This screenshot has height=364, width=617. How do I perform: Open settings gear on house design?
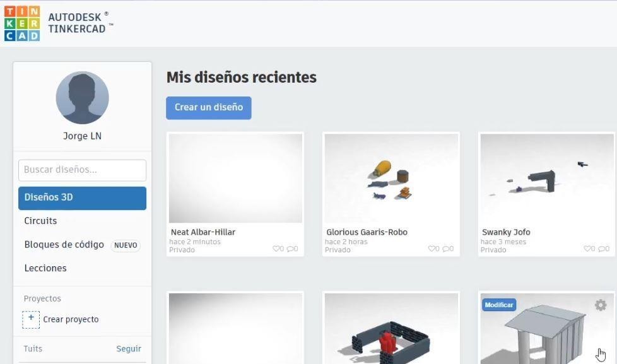tap(600, 305)
